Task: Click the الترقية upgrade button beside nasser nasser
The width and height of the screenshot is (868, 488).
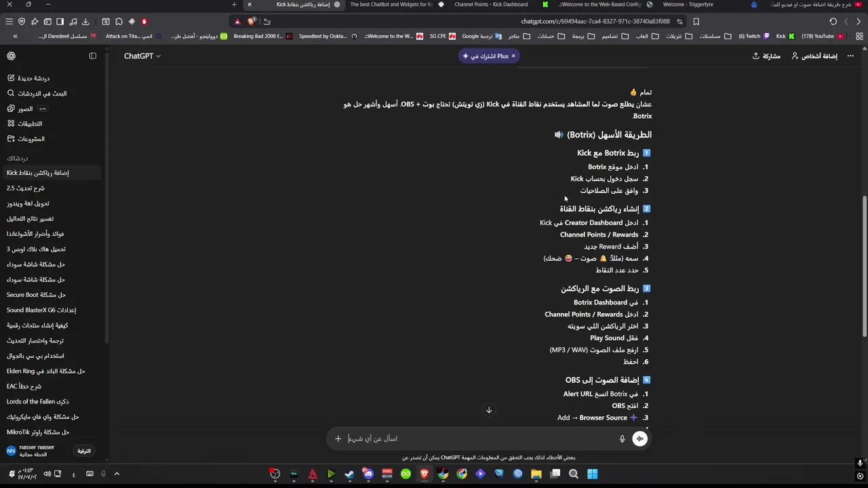Action: coord(84,451)
